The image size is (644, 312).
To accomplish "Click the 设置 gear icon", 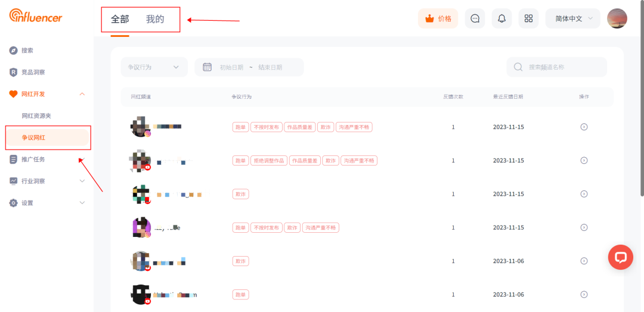I will 14,202.
